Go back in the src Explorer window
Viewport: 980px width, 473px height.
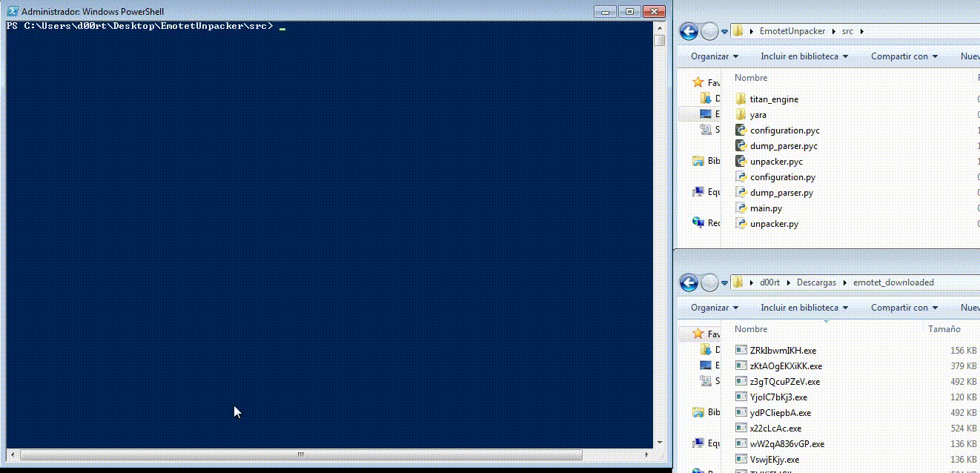689,31
